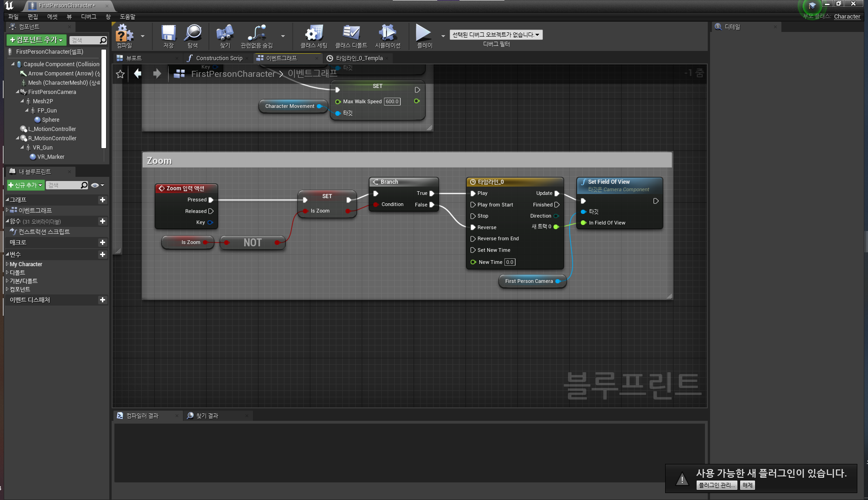Viewport: 868px width, 500px height.
Task: Switch to 컴파일러 결과 tab
Action: point(142,416)
